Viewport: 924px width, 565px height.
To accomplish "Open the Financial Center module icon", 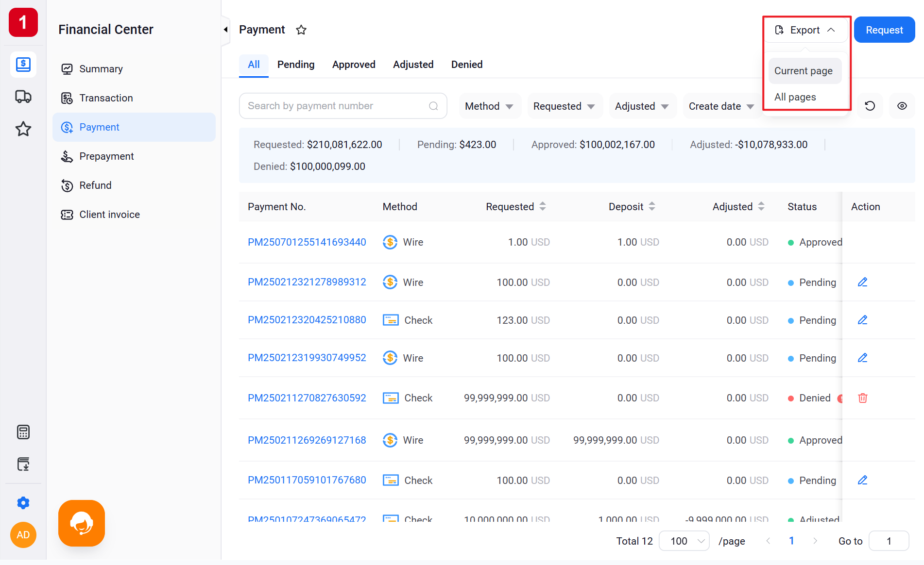I will coord(23,64).
